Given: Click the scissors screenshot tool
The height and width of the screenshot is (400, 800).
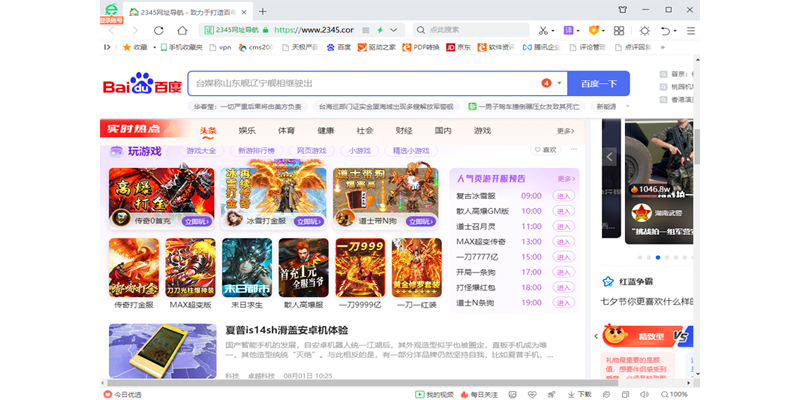Looking at the screenshot, I should (x=543, y=31).
